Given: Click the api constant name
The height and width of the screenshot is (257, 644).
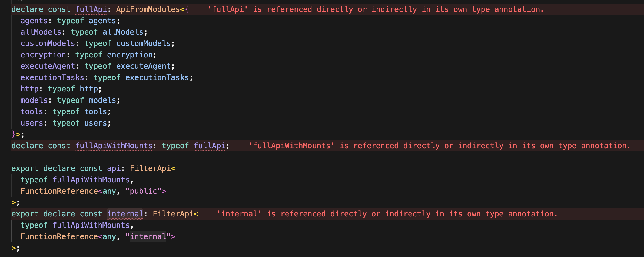Looking at the screenshot, I should coord(114,169).
